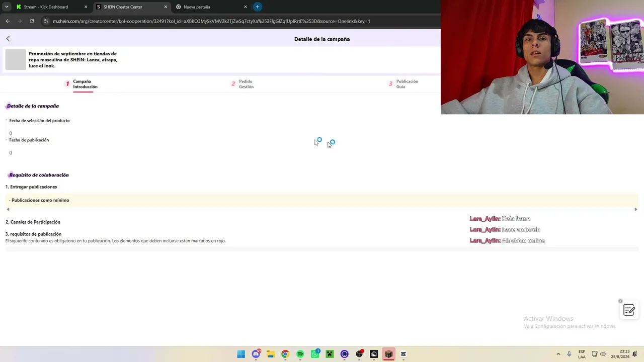The width and height of the screenshot is (644, 362).
Task: Click 2. Canales de Participación text
Action: pos(33,222)
